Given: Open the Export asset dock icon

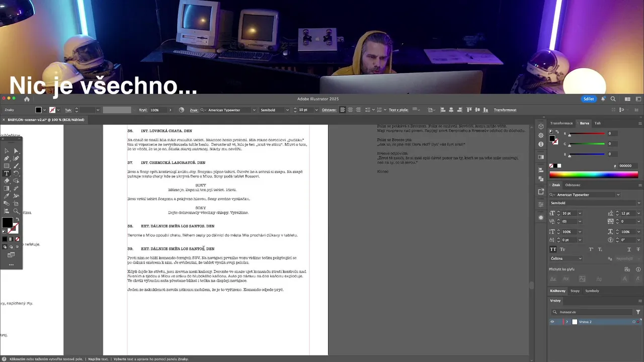Looking at the screenshot, I should (x=541, y=191).
